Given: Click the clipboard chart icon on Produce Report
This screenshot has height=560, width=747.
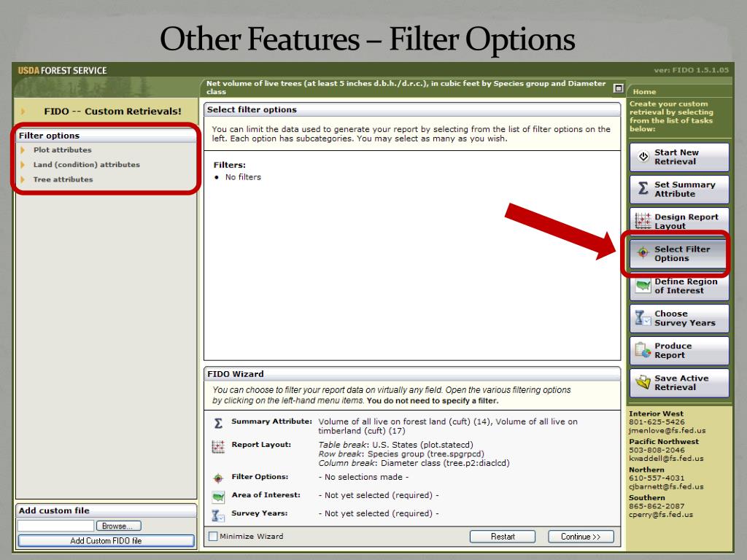Looking at the screenshot, I should click(643, 351).
